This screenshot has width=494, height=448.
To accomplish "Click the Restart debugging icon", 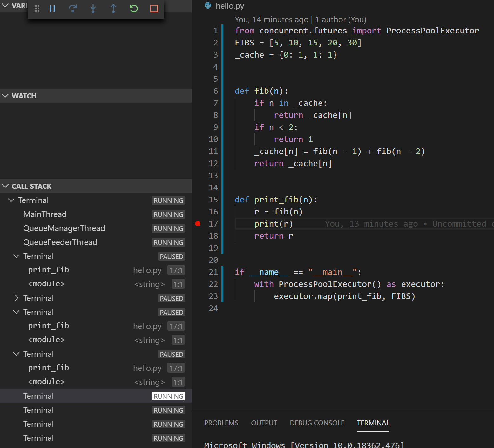I will (133, 9).
